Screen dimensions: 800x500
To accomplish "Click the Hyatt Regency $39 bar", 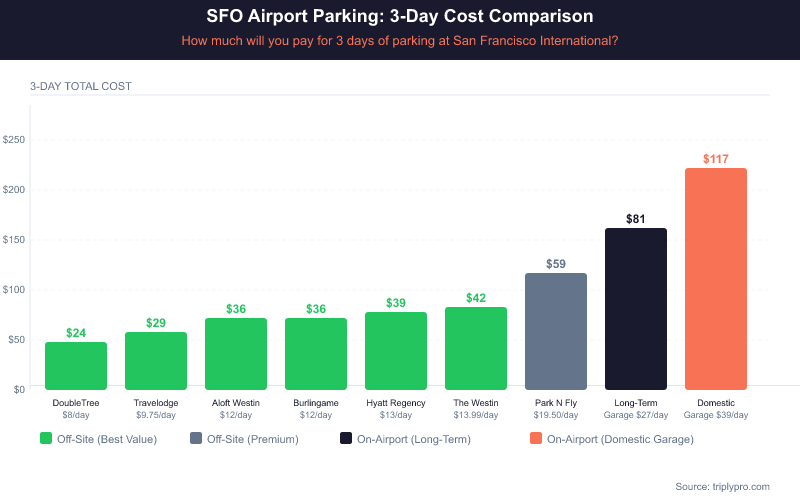I will (396, 351).
